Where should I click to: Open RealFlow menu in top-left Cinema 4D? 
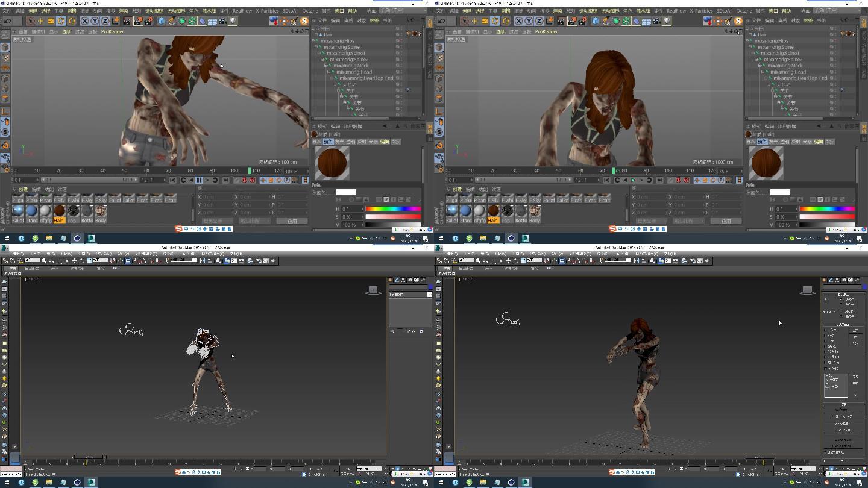pyautogui.click(x=242, y=11)
